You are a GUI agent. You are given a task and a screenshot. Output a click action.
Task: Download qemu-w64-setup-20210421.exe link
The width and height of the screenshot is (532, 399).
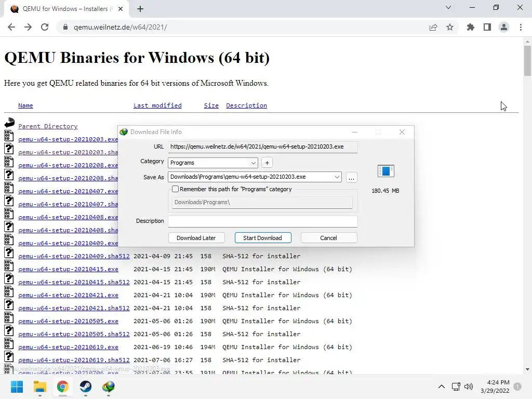(x=68, y=295)
